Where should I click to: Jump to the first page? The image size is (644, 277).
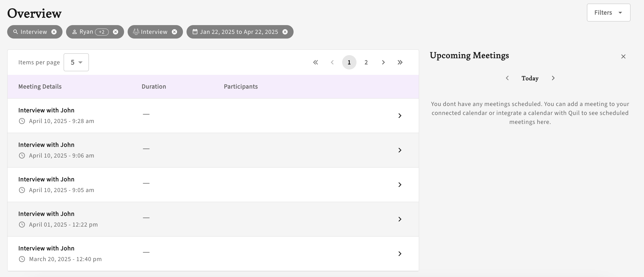[316, 62]
